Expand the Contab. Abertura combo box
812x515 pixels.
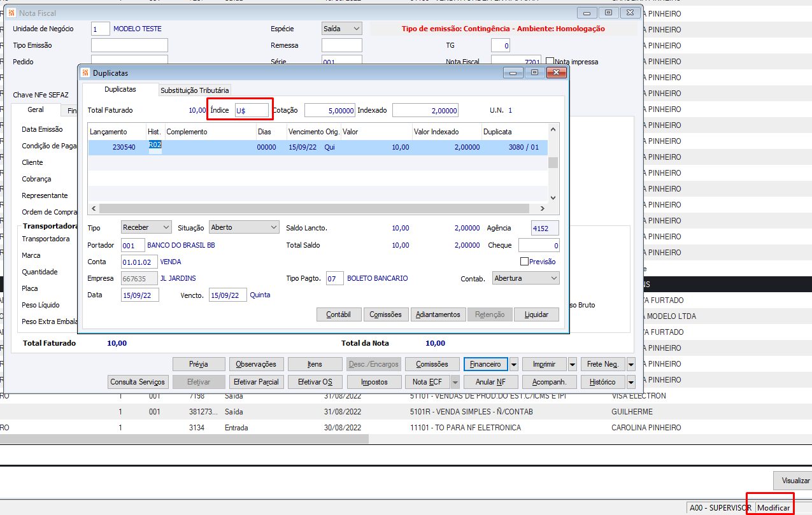point(526,278)
